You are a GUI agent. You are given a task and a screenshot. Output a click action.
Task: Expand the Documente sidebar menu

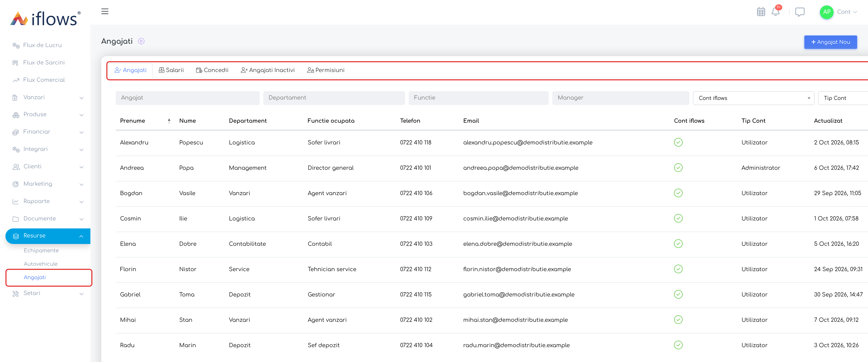(48, 219)
